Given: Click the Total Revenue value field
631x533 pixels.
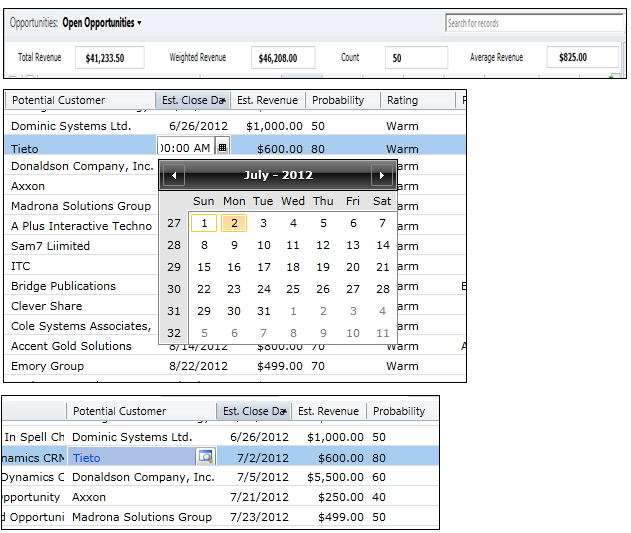Looking at the screenshot, I should tap(109, 58).
